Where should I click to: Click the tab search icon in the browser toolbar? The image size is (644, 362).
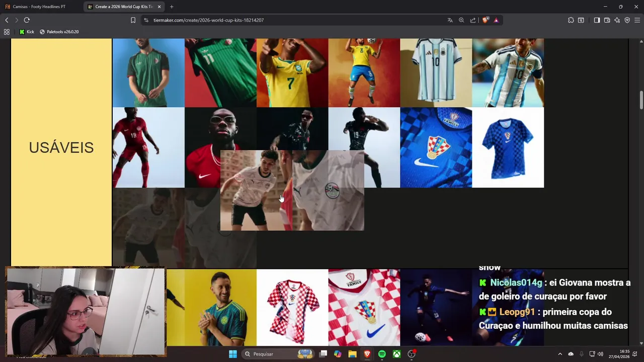click(x=581, y=20)
